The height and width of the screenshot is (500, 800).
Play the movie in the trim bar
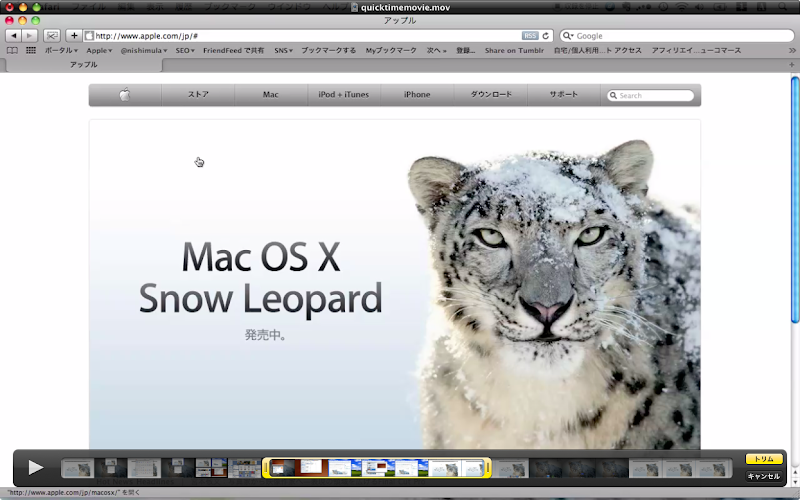pyautogui.click(x=35, y=467)
